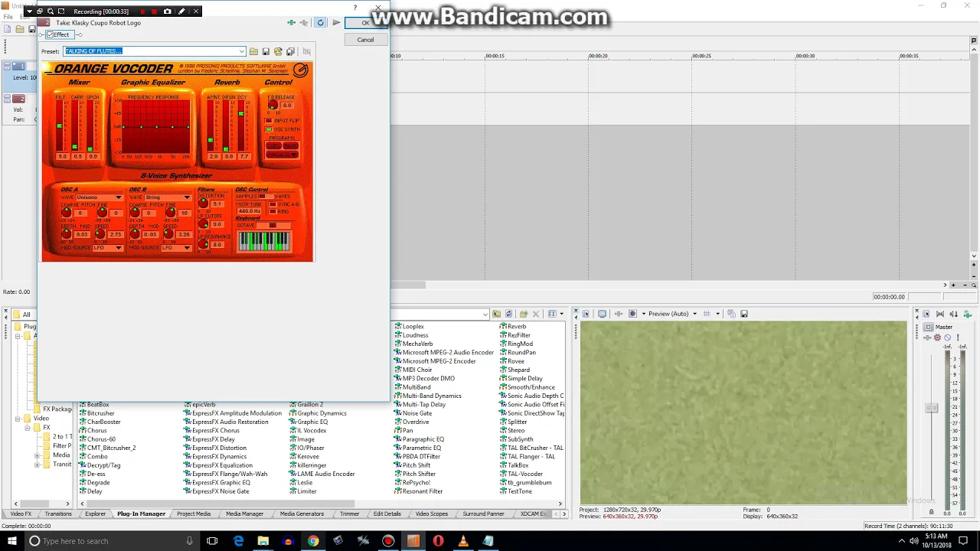Open Google Chrome from the taskbar

click(x=313, y=541)
